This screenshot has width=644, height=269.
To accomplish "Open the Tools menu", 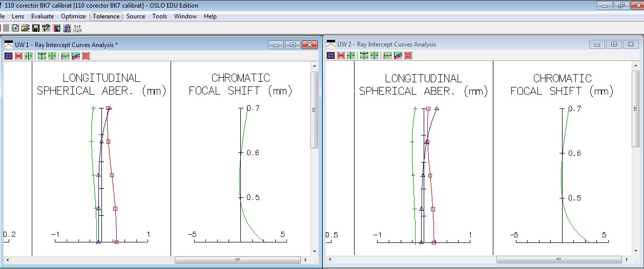I will 160,16.
